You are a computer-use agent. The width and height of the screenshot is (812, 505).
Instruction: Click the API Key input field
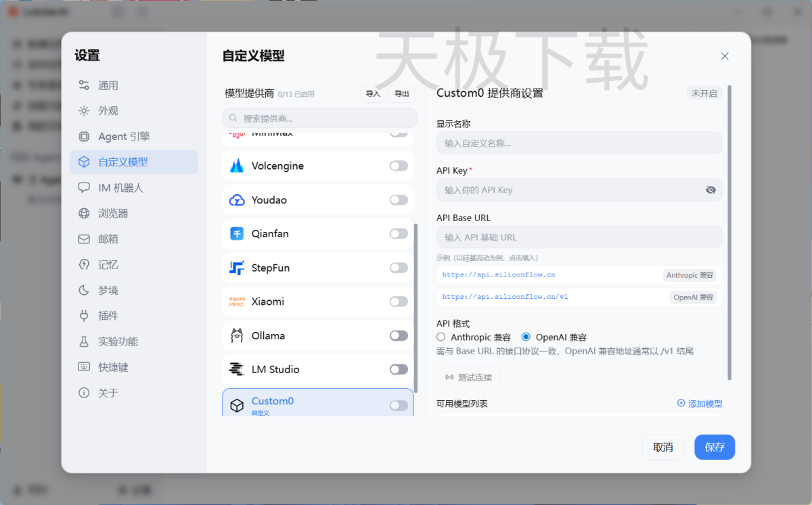pos(579,190)
